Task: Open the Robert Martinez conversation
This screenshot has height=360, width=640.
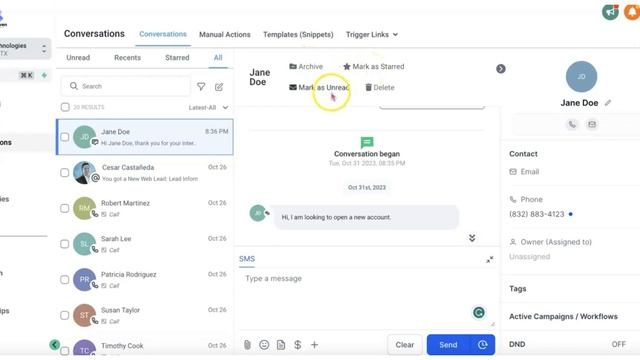Action: pyautogui.click(x=145, y=208)
